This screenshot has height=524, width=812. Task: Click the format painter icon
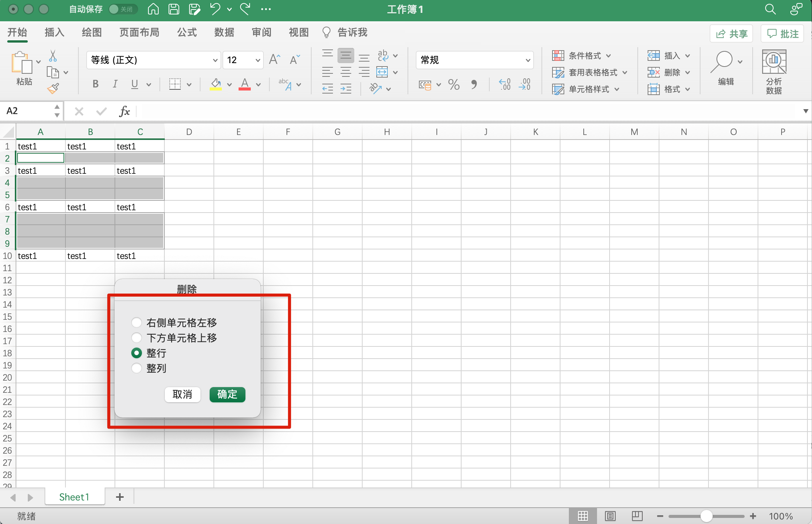point(53,88)
